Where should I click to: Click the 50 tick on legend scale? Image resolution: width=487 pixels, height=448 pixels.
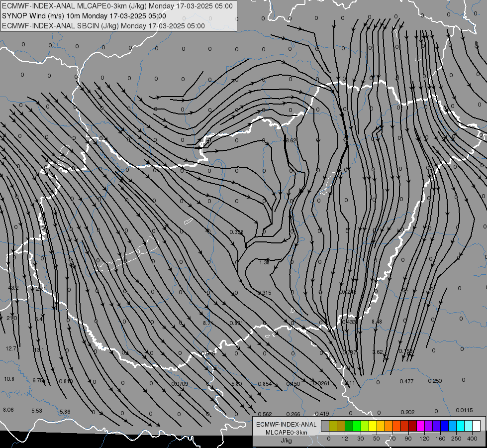pos(376,439)
